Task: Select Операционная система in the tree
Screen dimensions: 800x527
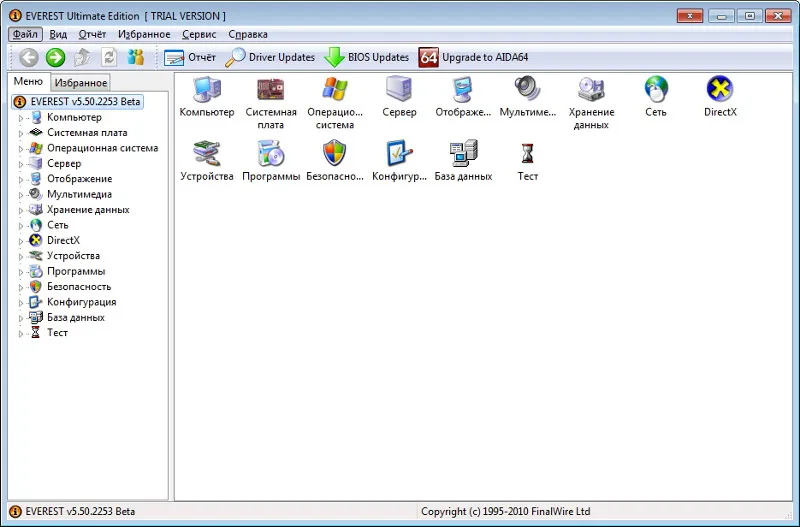Action: 103,148
